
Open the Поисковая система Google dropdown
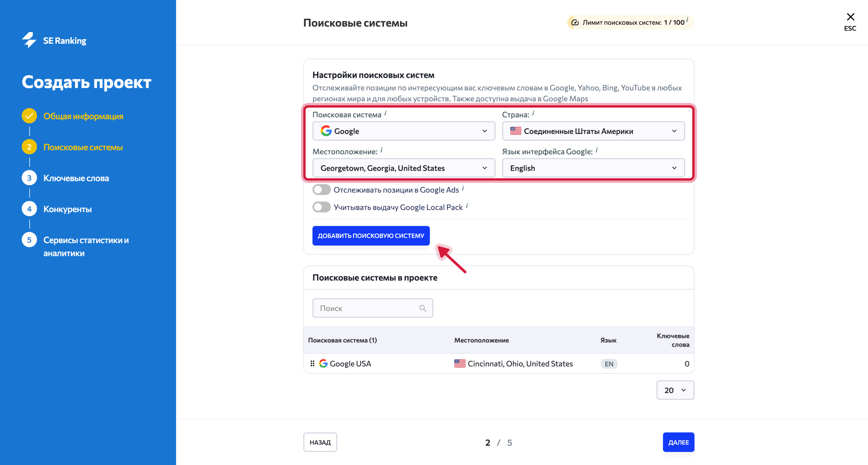404,131
